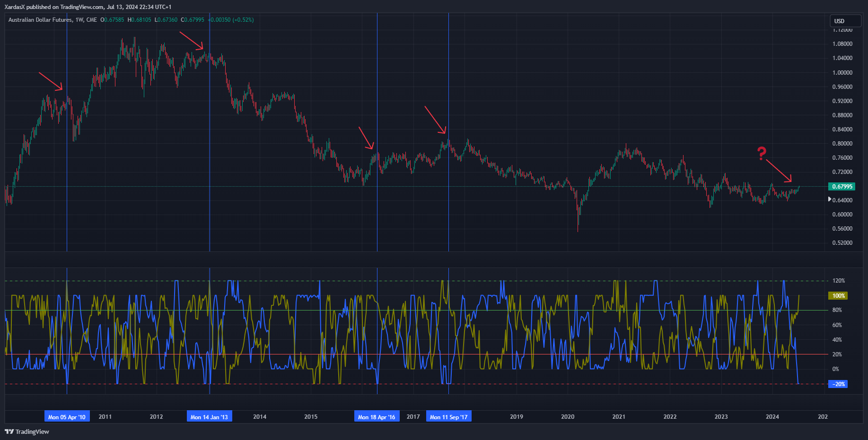Image resolution: width=868 pixels, height=440 pixels.
Task: Click the 40% indicator axis label
Action: pyautogui.click(x=837, y=340)
